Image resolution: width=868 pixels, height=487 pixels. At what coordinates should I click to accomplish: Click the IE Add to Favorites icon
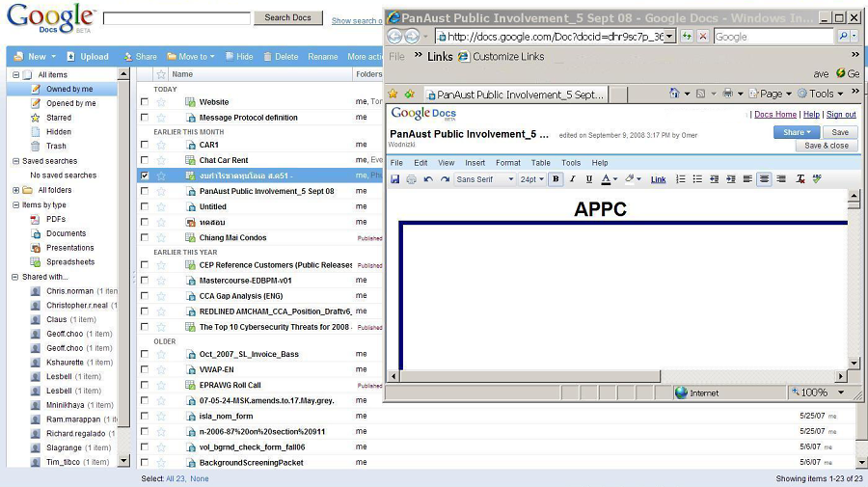(x=410, y=95)
